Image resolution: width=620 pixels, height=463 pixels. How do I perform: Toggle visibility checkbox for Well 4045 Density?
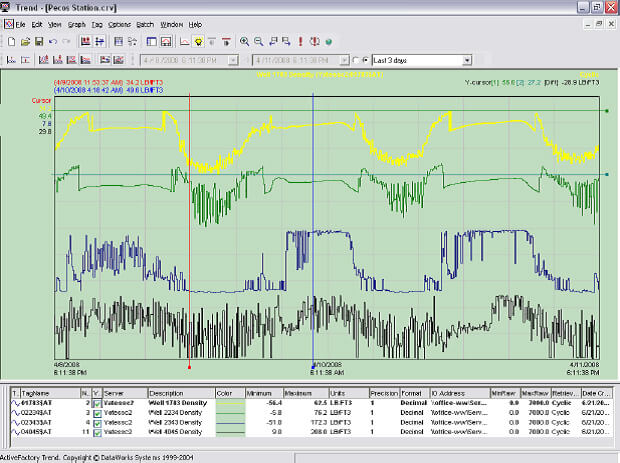97,433
